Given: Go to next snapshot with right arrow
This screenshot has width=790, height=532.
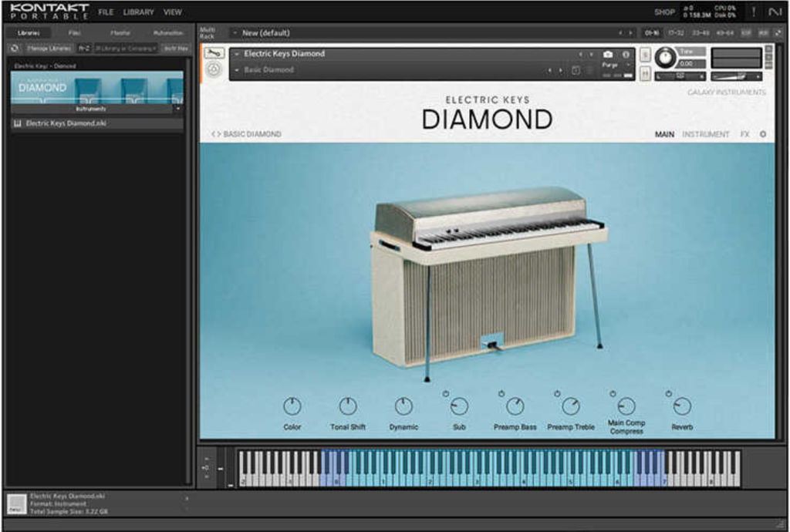Looking at the screenshot, I should pos(560,70).
